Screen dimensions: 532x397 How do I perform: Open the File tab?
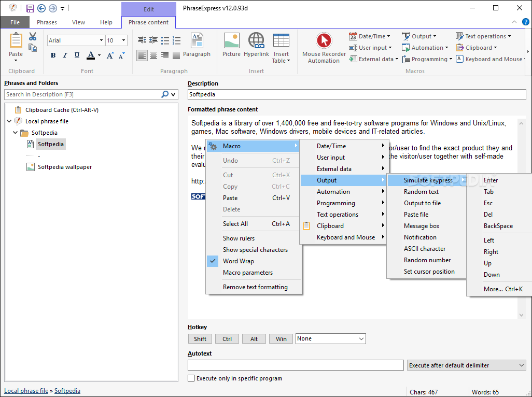coord(15,22)
